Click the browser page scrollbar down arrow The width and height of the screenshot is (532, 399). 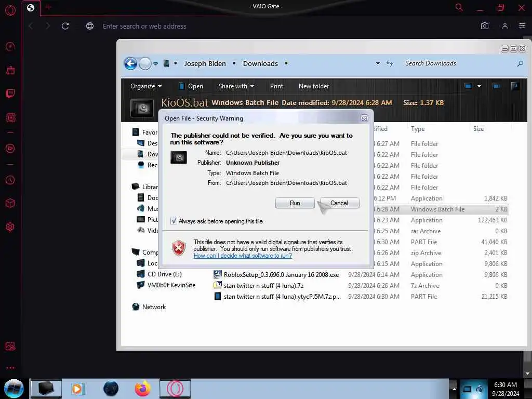tap(527, 373)
